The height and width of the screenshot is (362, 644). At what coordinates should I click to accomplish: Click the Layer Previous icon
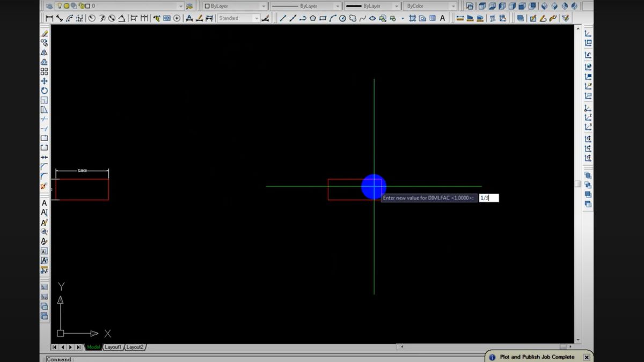[x=189, y=6]
